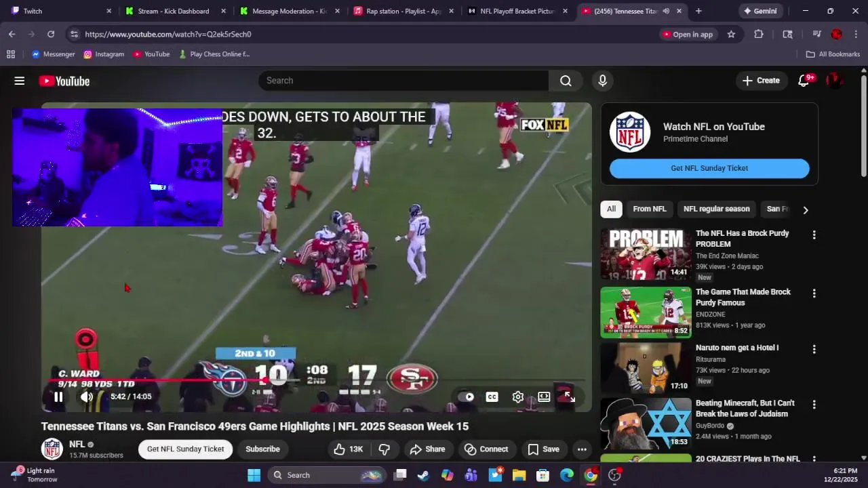Go to YouTube home via logo

(x=64, y=81)
